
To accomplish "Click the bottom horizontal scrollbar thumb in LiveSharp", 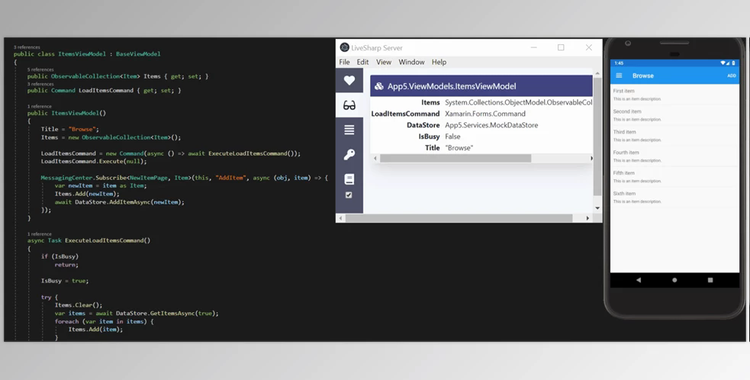I will click(x=459, y=218).
